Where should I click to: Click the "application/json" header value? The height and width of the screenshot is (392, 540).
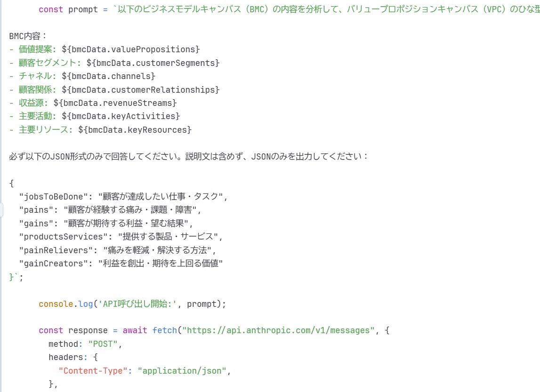[x=182, y=371]
